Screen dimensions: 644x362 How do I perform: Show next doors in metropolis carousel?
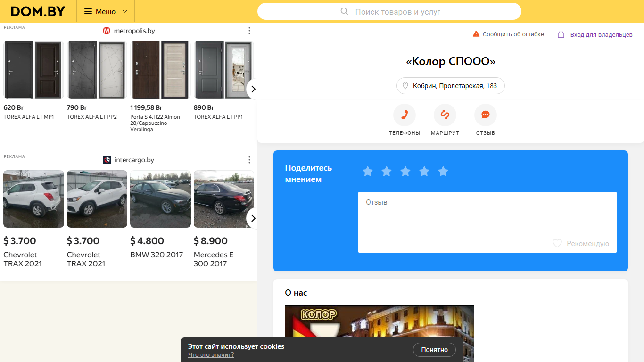(253, 89)
